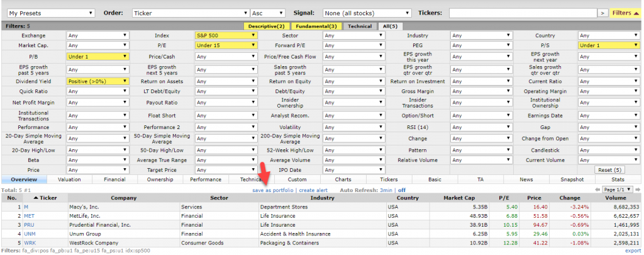644x255 pixels.
Task: Click the save as portfolio link
Action: pyautogui.click(x=273, y=190)
